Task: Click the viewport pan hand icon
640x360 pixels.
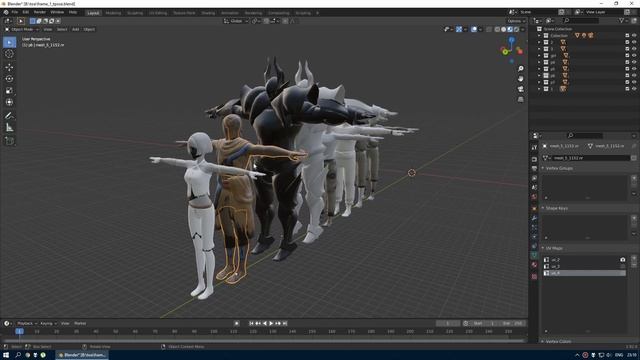Action: (x=520, y=78)
